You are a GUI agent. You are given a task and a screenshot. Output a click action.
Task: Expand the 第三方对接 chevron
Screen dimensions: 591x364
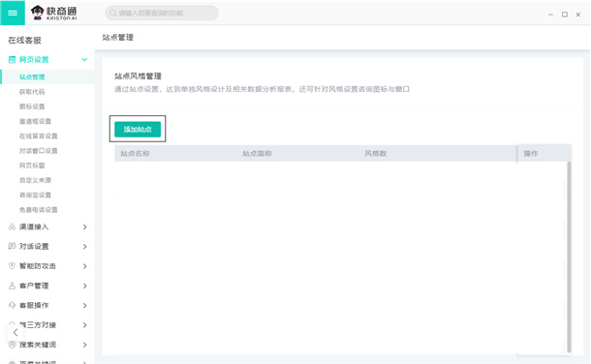tap(85, 325)
